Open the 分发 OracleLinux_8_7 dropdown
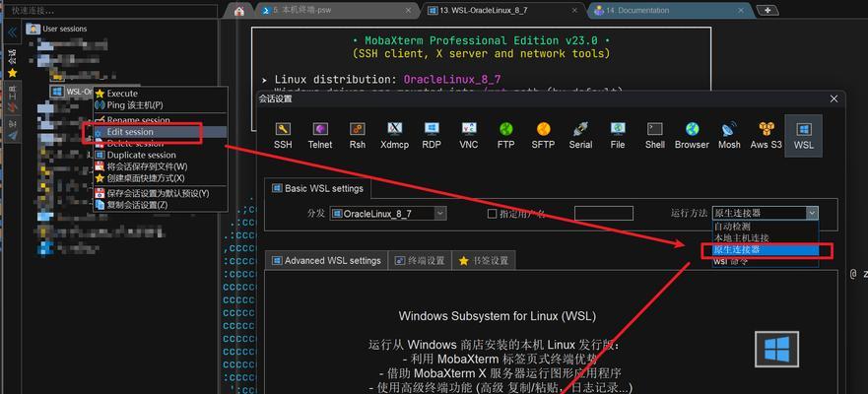The width and height of the screenshot is (868, 394). click(x=388, y=214)
